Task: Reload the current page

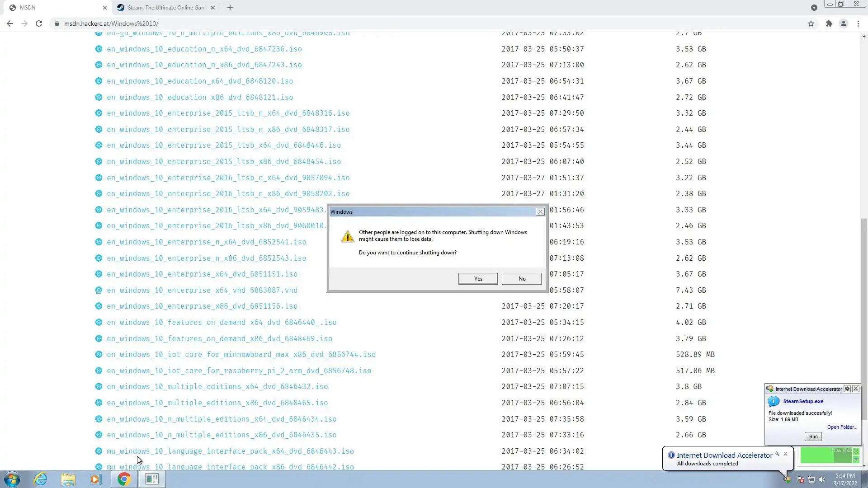Action: pos(39,23)
